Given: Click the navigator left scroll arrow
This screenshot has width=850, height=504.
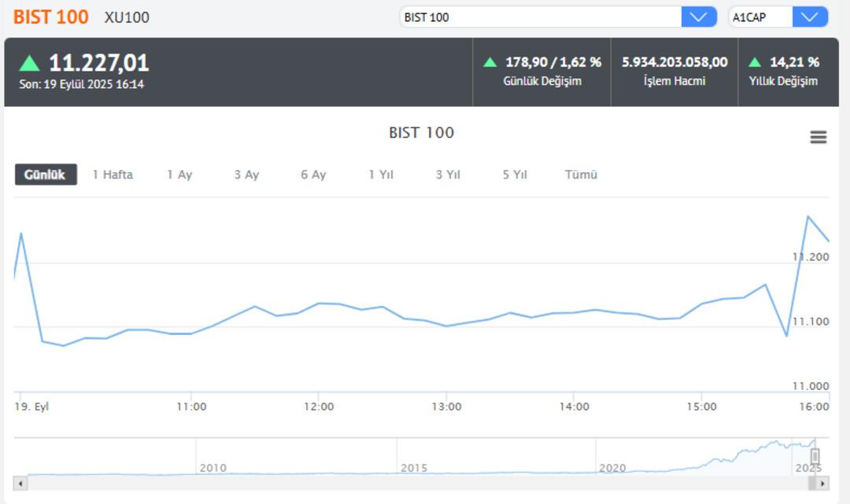Looking at the screenshot, I should (x=20, y=484).
